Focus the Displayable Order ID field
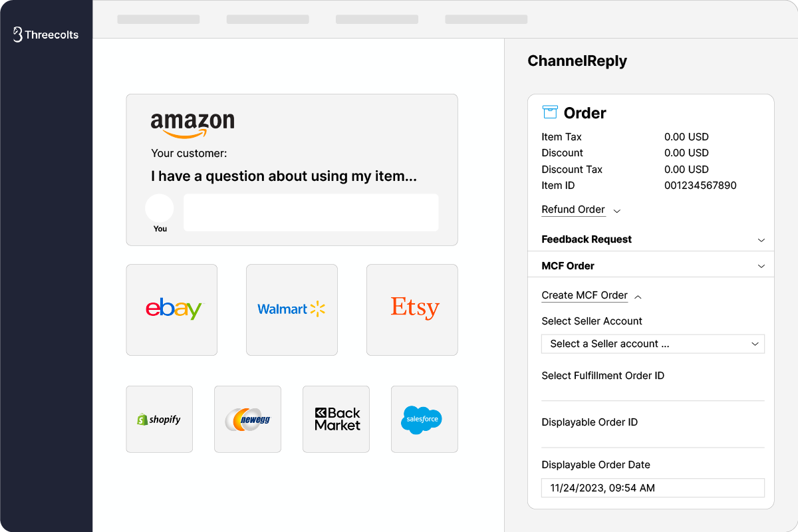 point(652,438)
